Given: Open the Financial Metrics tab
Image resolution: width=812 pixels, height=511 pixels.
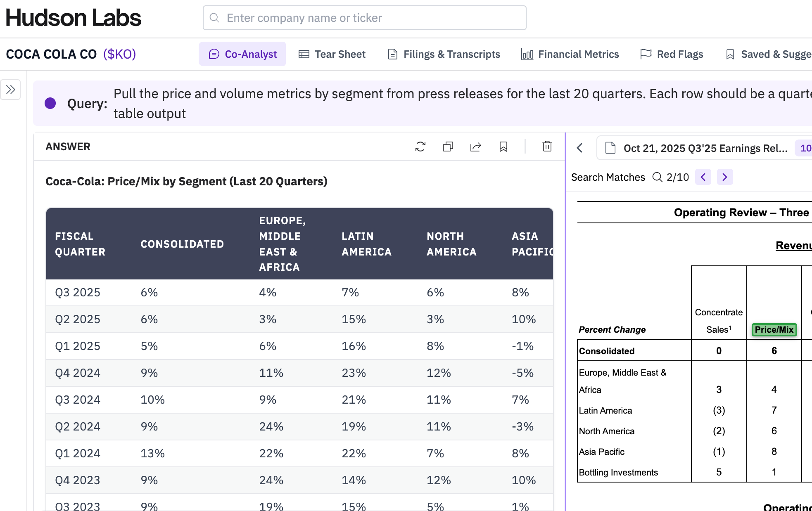Looking at the screenshot, I should [570, 54].
